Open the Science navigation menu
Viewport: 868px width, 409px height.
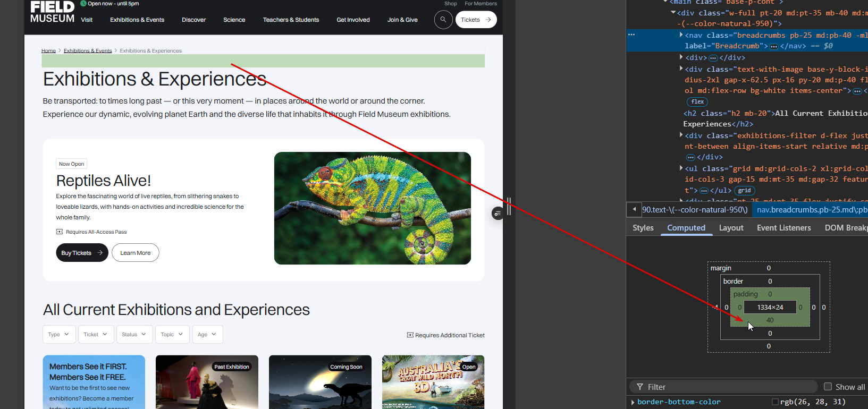click(x=234, y=20)
